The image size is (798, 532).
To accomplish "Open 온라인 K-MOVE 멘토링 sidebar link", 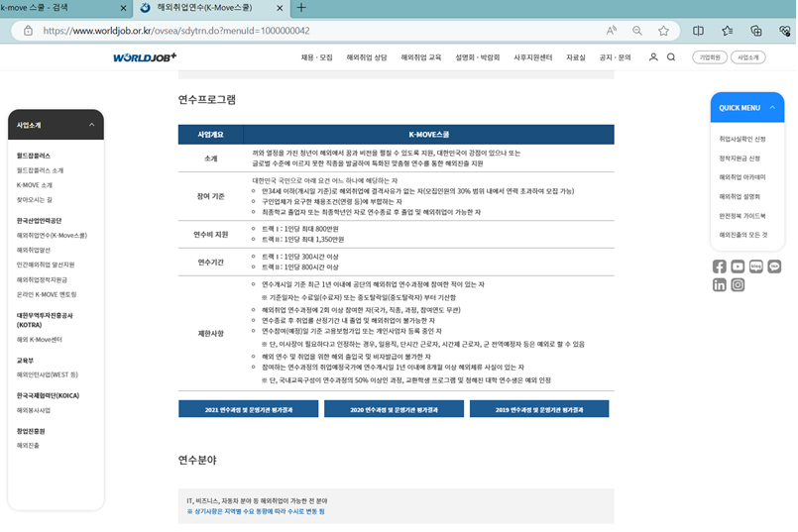I will (x=47, y=294).
